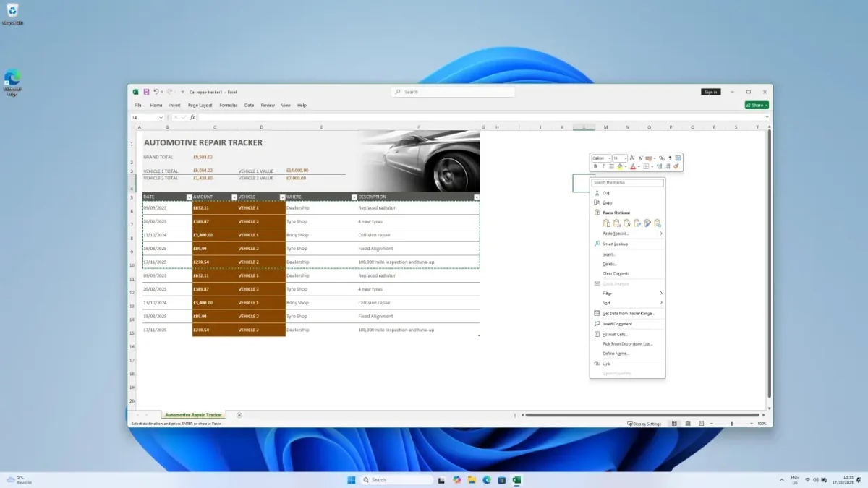Image resolution: width=868 pixels, height=488 pixels.
Task: Click the Format Painter in the mini toolbar
Action: [x=676, y=166]
